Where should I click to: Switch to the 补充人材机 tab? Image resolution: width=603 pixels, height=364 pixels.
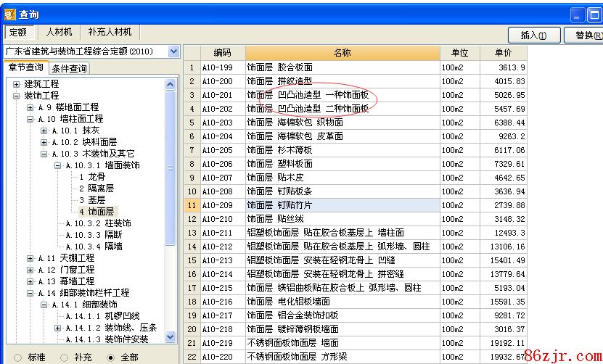pos(110,33)
